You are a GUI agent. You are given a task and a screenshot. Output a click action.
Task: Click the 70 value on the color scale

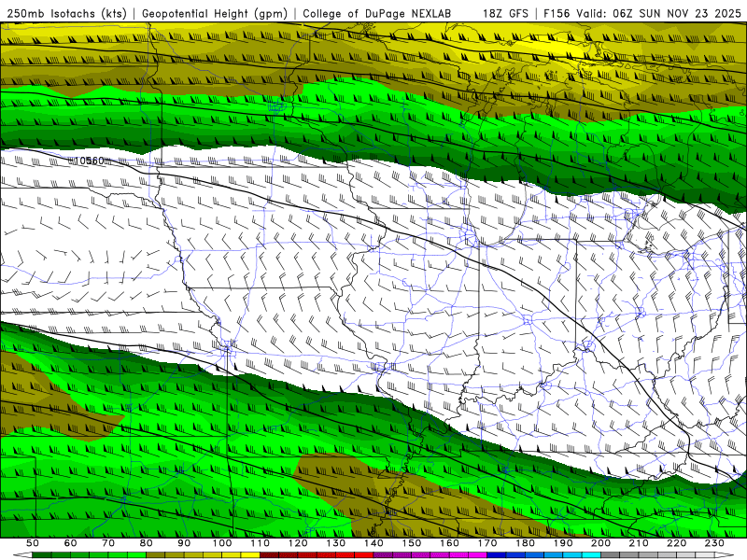108,543
